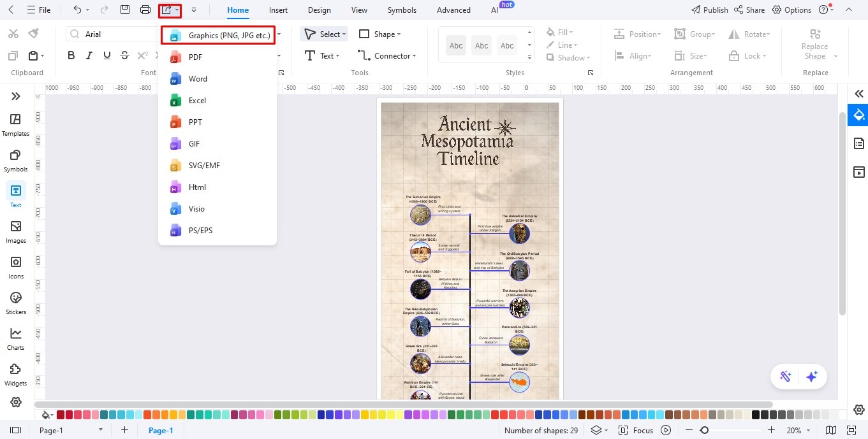Add a new page with plus button
Image resolution: width=868 pixels, height=439 pixels.
coord(124,430)
